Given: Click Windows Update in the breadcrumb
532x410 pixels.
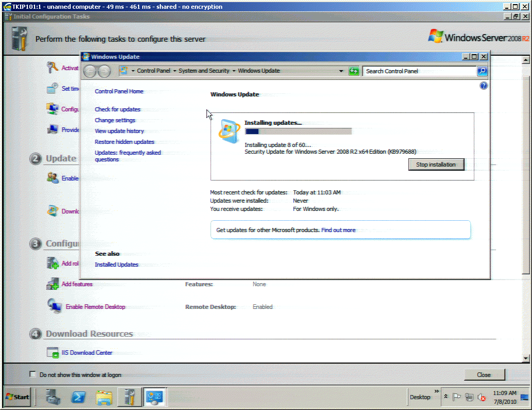Looking at the screenshot, I should (259, 71).
